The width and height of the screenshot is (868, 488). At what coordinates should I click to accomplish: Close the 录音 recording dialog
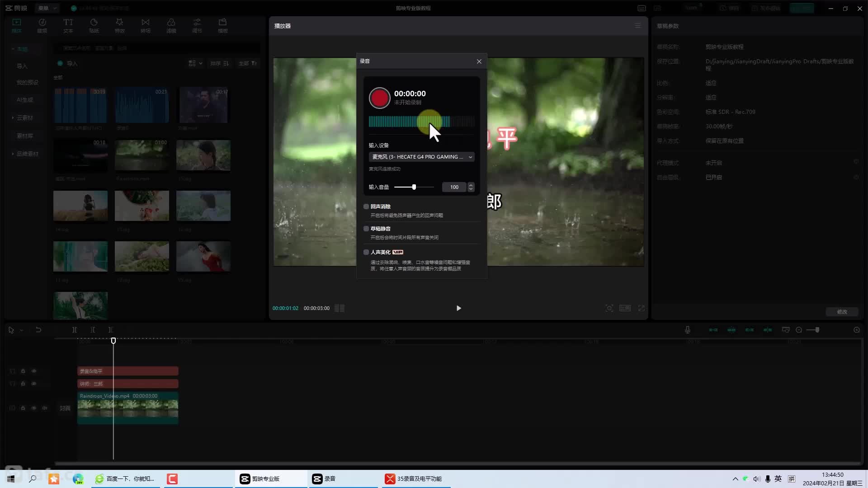[x=479, y=61]
